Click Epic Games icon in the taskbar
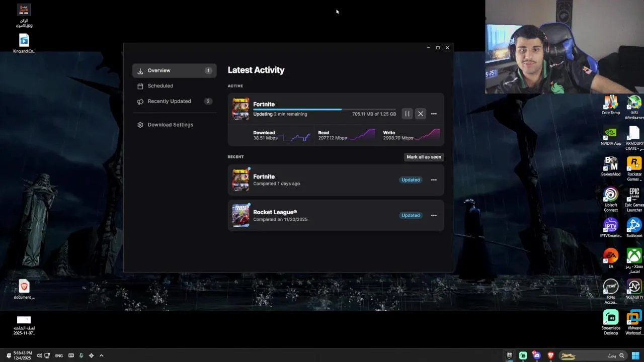 point(509,355)
